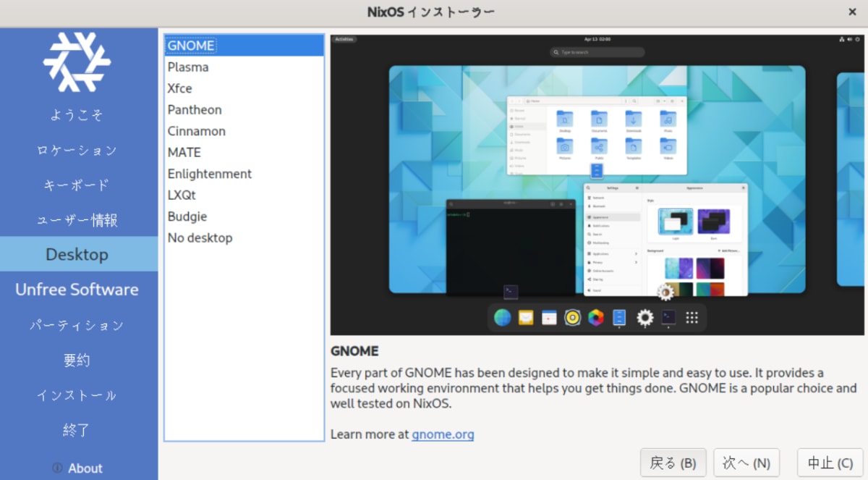Select Cinnamon desktop option
This screenshot has height=480, width=868.
click(244, 131)
